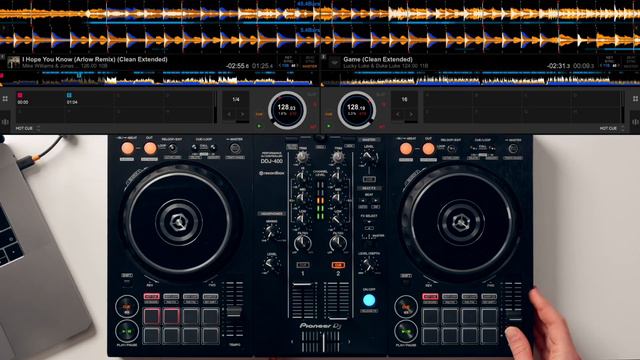Click the deck 1 on-screen CUE button
This screenshot has width=640, height=360.
[259, 115]
